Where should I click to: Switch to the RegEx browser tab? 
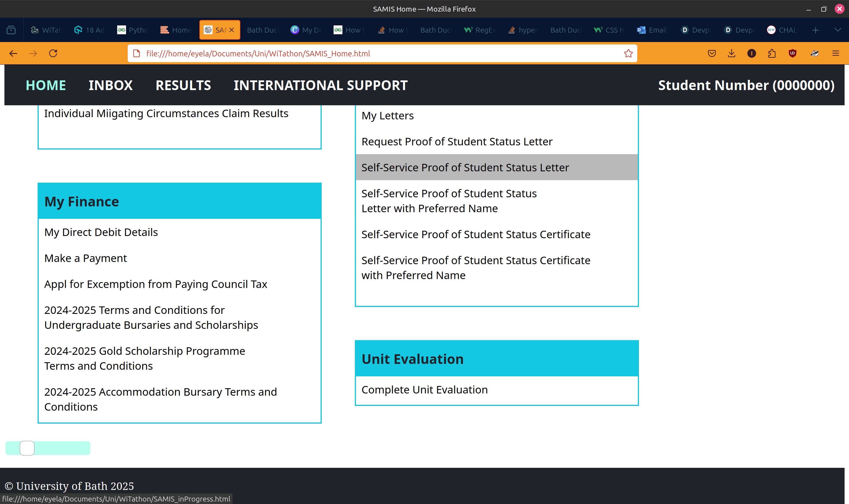479,30
